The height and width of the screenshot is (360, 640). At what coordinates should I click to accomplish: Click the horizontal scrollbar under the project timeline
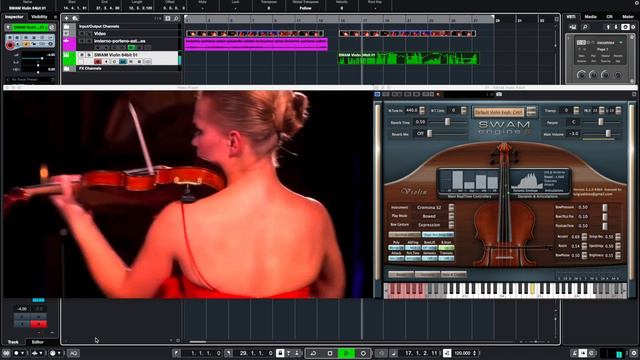tap(198, 342)
